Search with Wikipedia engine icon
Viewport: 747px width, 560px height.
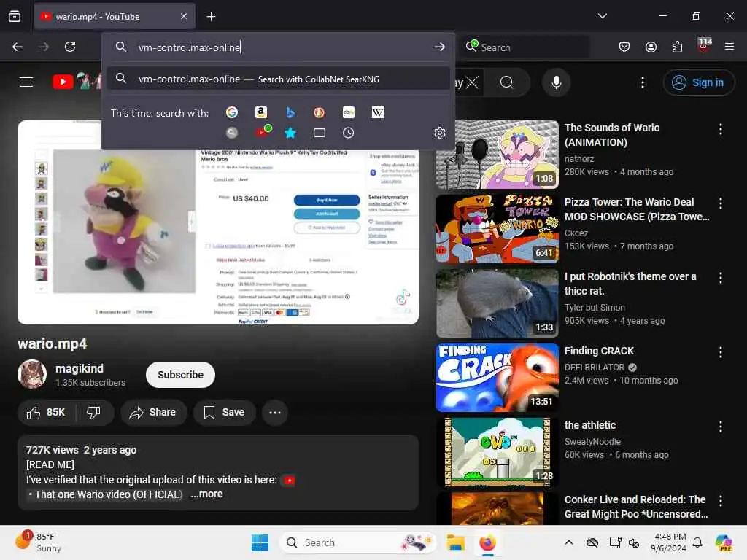point(378,112)
